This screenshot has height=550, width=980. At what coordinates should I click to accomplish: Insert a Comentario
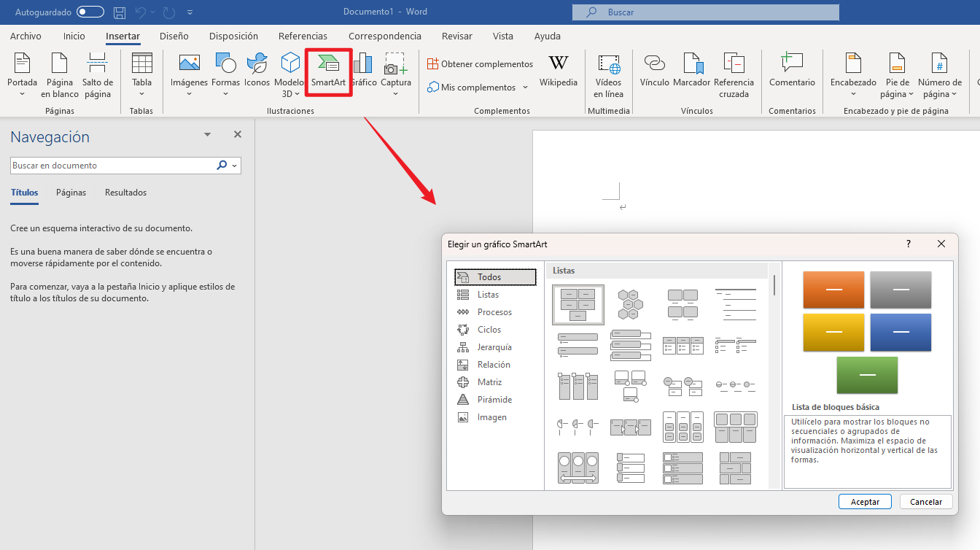point(792,70)
